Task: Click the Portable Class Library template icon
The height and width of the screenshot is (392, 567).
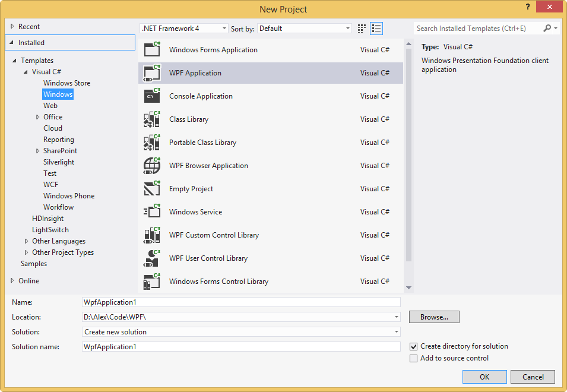Action: [152, 142]
